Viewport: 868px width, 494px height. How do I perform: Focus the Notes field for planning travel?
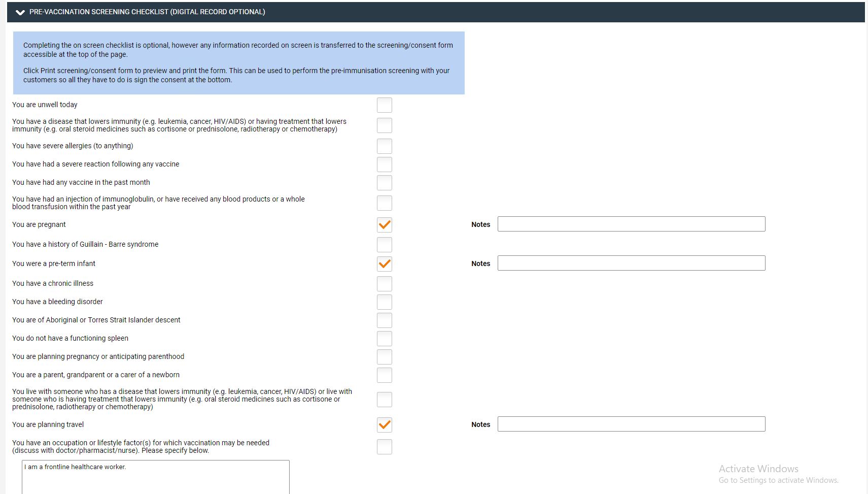click(631, 424)
